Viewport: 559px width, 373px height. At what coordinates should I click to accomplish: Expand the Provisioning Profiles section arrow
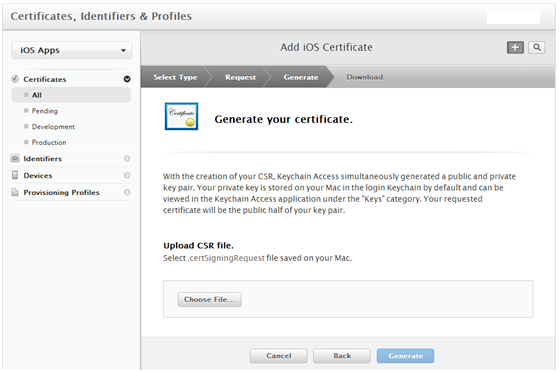point(127,192)
